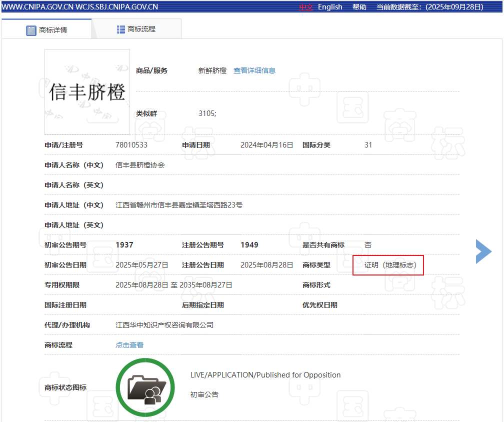504x422 pixels.
Task: Click the WWW.CNIPA.GOV.CN address text
Action: (x=37, y=7)
